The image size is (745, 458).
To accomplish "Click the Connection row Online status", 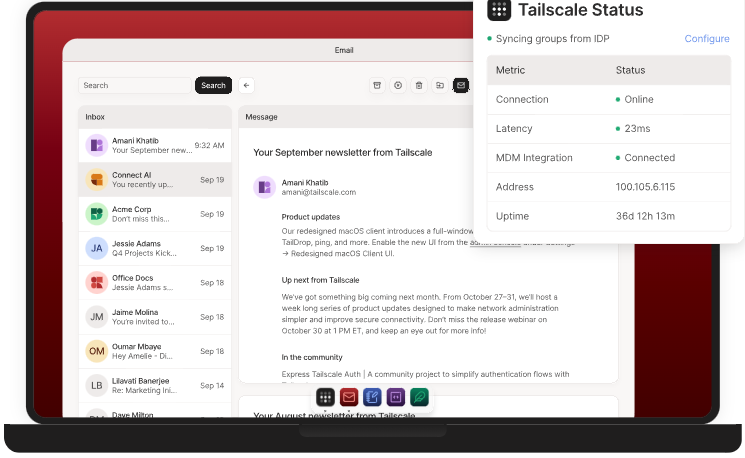I will [634, 99].
